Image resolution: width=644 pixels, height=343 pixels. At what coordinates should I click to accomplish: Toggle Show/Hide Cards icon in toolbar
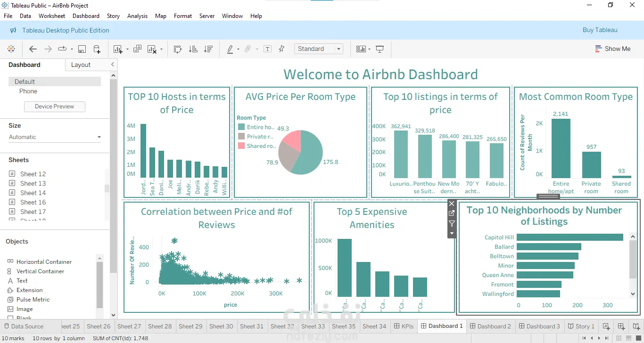point(361,49)
